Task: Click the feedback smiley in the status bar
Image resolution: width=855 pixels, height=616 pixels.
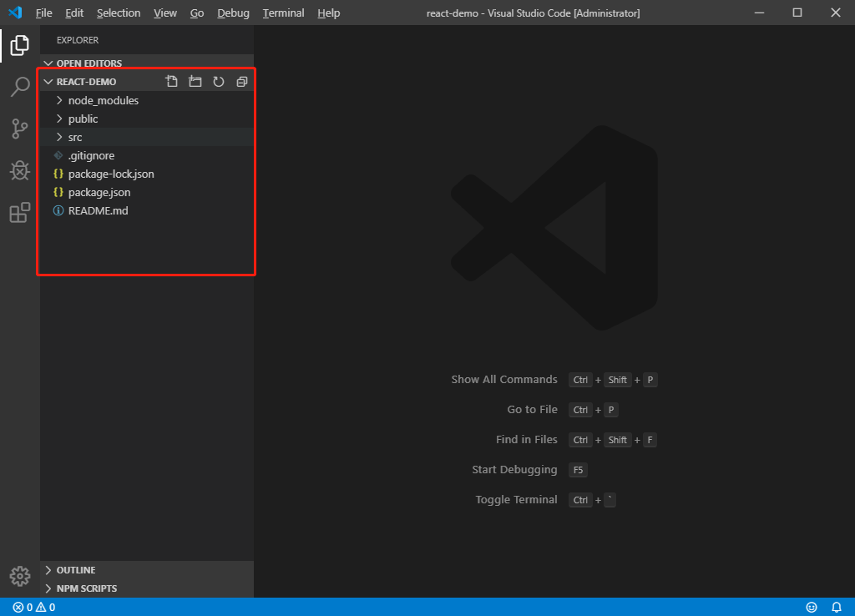Action: tap(812, 607)
